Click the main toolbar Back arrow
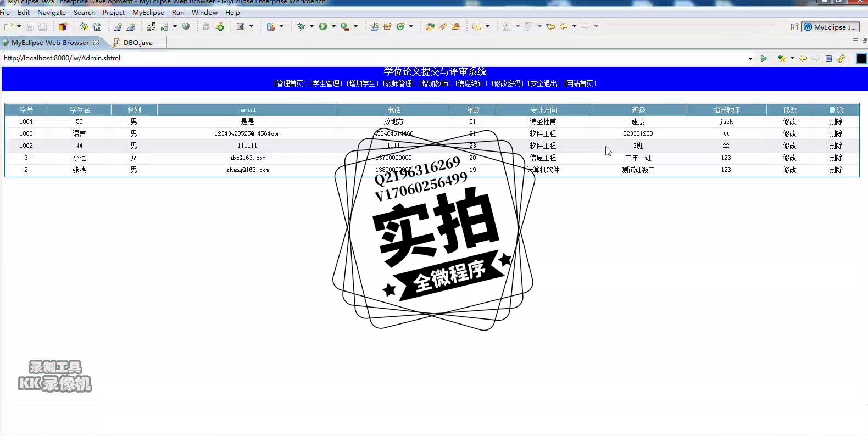Viewport: 868px width, 436px height. point(564,26)
